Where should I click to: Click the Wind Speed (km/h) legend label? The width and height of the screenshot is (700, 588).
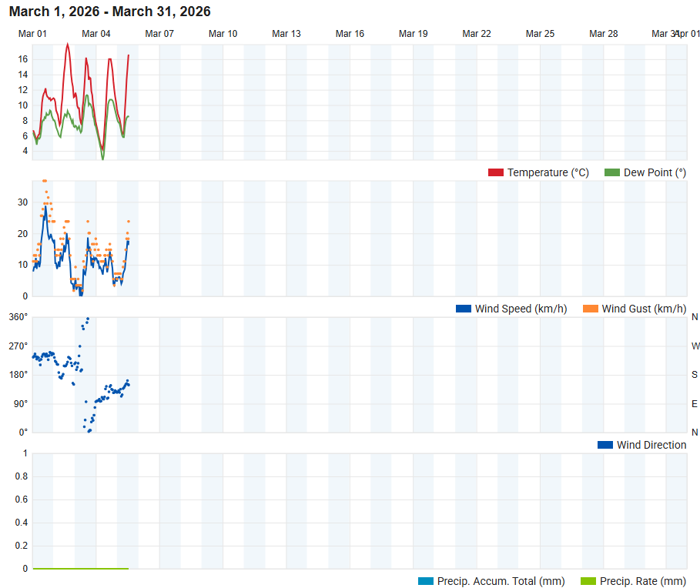[x=521, y=309]
